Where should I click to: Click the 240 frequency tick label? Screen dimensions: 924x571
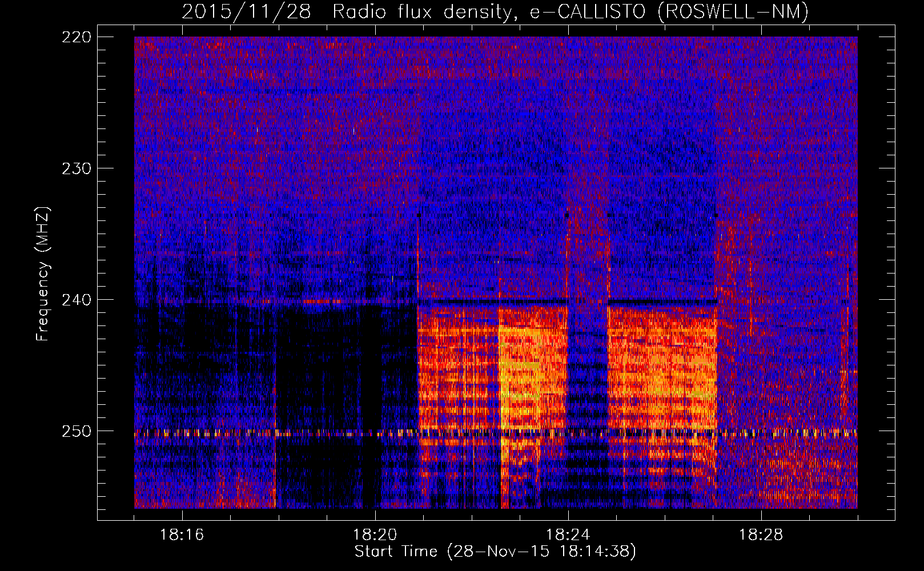pyautogui.click(x=76, y=300)
